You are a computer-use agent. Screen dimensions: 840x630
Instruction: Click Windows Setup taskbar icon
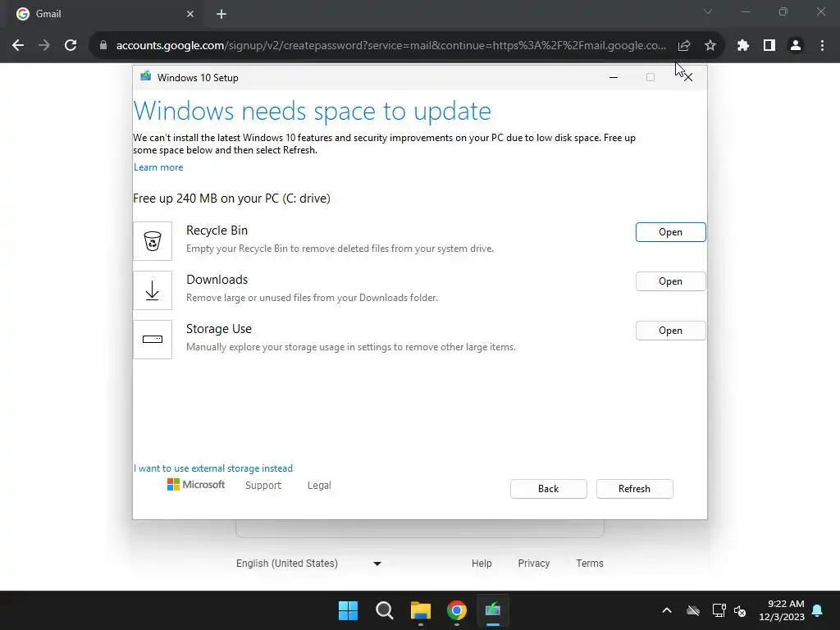pyautogui.click(x=493, y=610)
